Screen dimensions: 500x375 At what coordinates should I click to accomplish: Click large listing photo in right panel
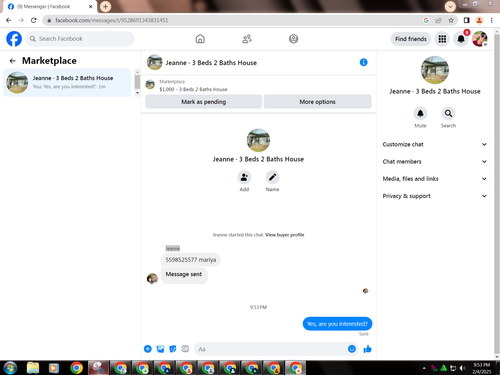tap(435, 70)
